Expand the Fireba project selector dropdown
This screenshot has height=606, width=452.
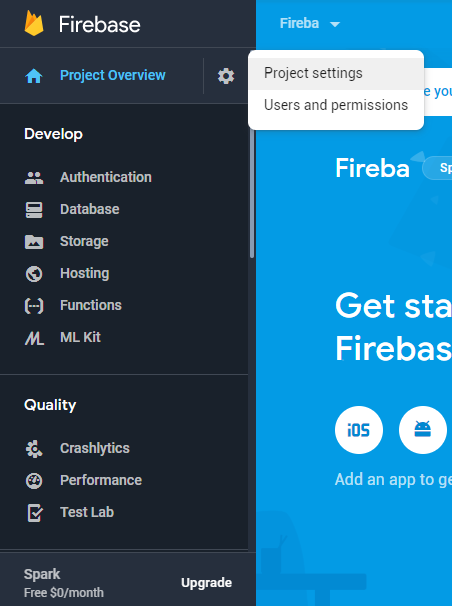point(310,24)
